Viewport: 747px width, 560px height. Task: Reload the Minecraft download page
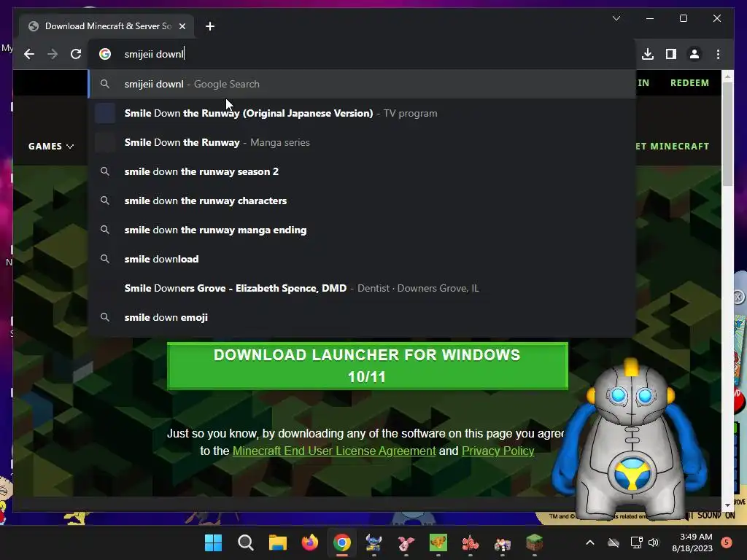pyautogui.click(x=76, y=54)
